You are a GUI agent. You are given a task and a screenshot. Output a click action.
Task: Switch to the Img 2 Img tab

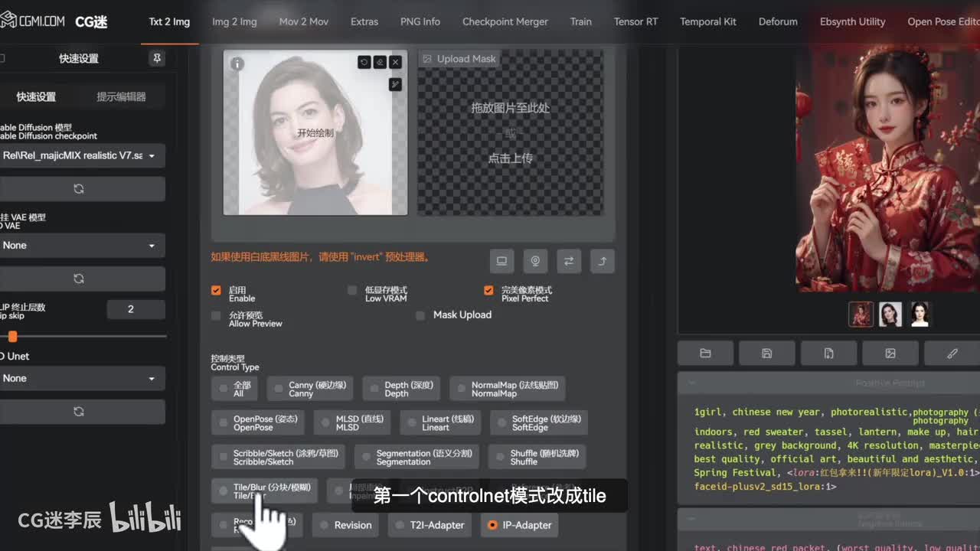tap(234, 21)
